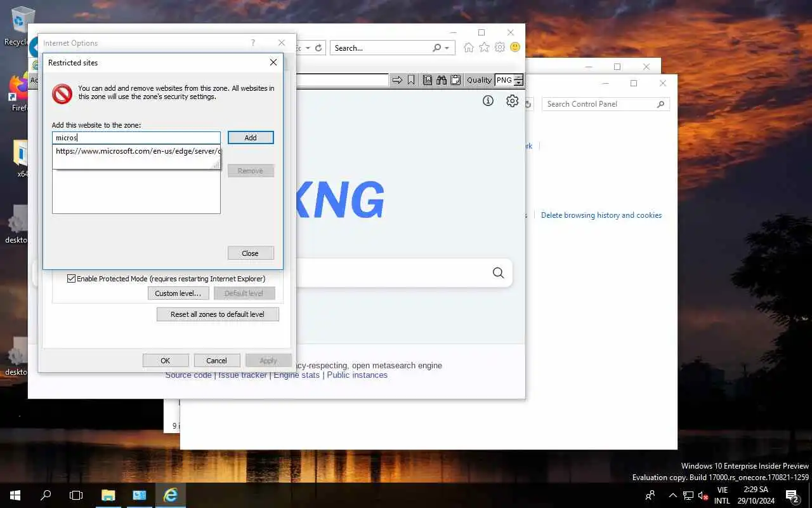Click Reset all zones to default level
The image size is (812, 508).
click(x=218, y=314)
